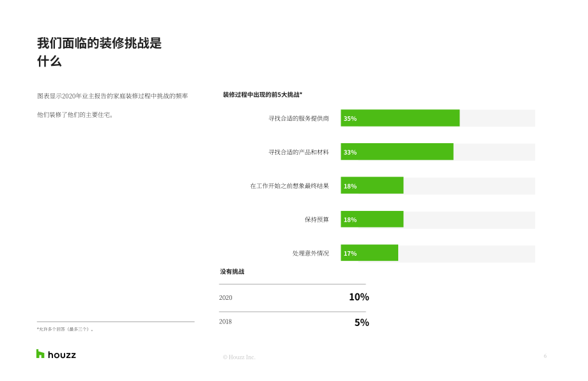Click the label 寻找合适的服务提供商
The width and height of the screenshot is (588, 381).
pos(298,118)
